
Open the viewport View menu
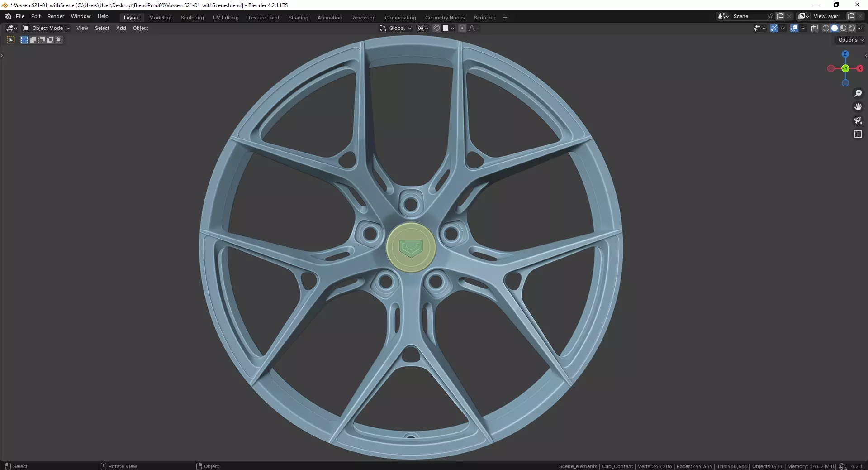82,28
